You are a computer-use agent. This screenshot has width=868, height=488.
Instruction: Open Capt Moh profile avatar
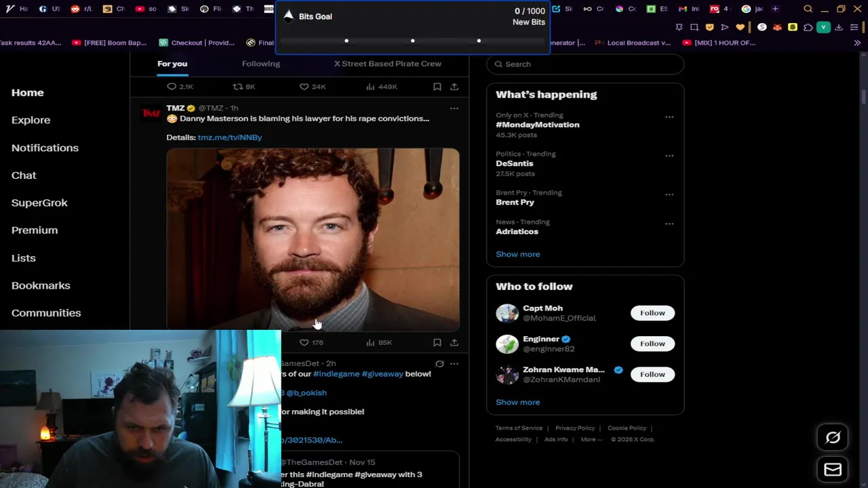(507, 313)
